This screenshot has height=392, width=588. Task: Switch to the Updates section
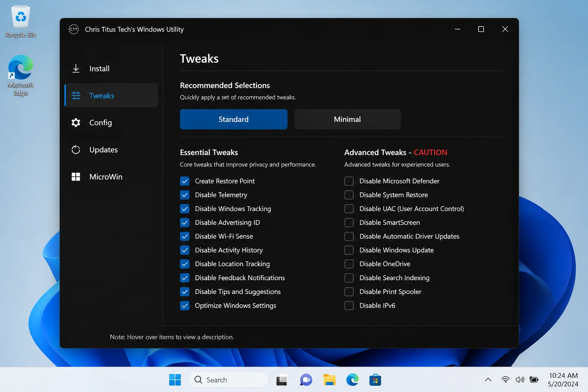111,150
